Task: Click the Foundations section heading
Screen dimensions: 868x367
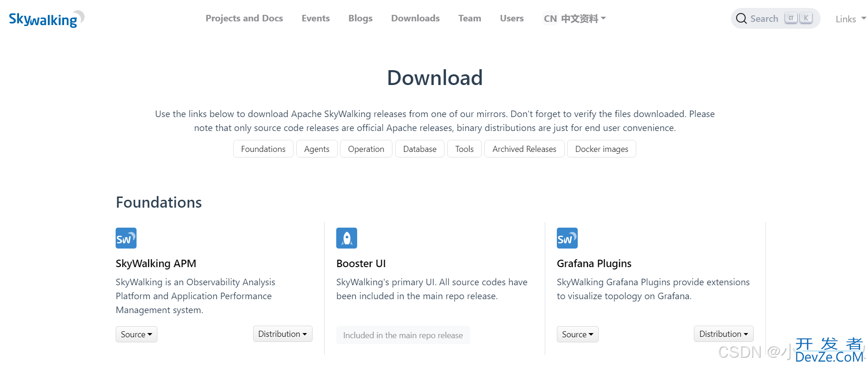Action: click(x=158, y=202)
